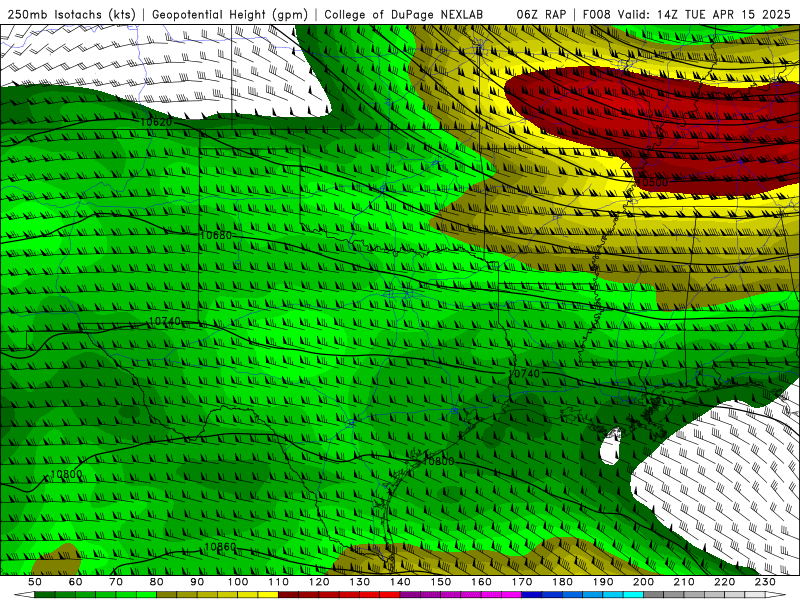The image size is (800, 600).
Task: Click the 10860 height contour label
Action: point(220,547)
